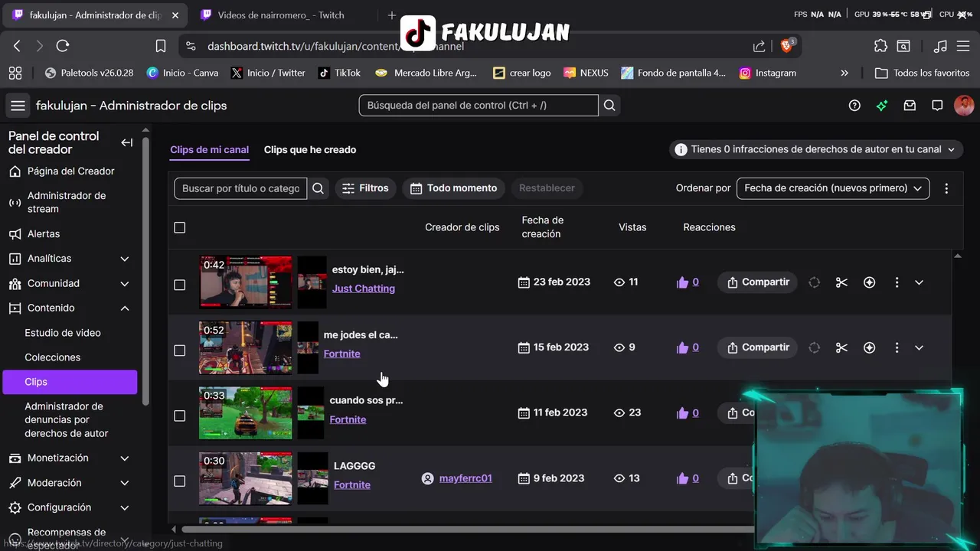Screen dimensions: 980x551
Task: Click the circular icon on 15 feb row
Action: (x=814, y=347)
